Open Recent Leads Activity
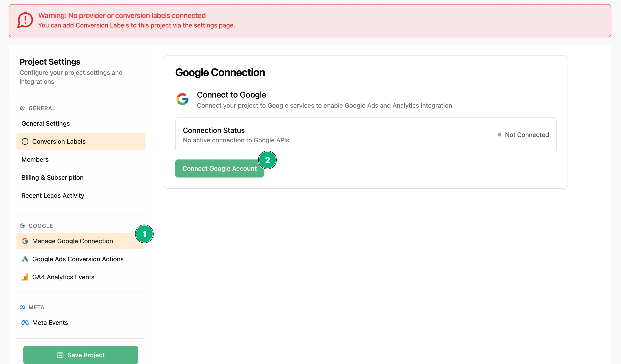The image size is (621, 364). 53,196
